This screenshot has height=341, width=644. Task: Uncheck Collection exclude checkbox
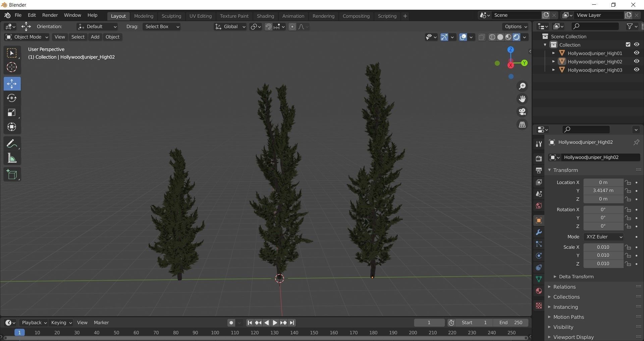click(628, 45)
